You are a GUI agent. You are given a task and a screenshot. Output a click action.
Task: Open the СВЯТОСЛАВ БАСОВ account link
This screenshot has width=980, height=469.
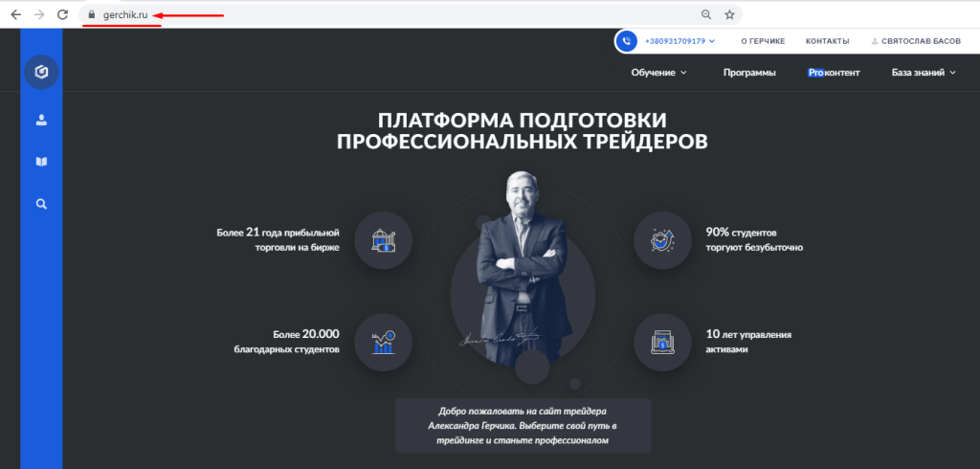tap(916, 41)
